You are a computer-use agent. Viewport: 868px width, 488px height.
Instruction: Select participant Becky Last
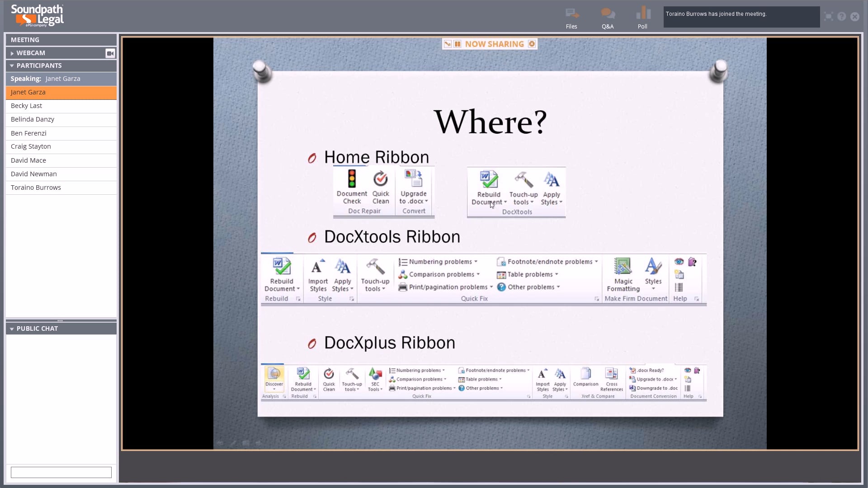61,106
